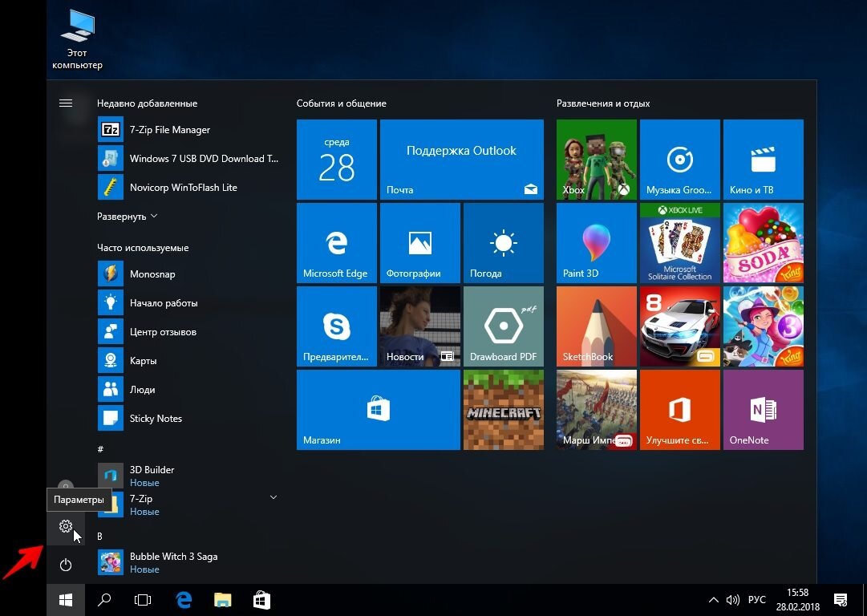Screen dimensions: 867x616
Task: Open Bubble Witch 3 tile
Action: (764, 326)
